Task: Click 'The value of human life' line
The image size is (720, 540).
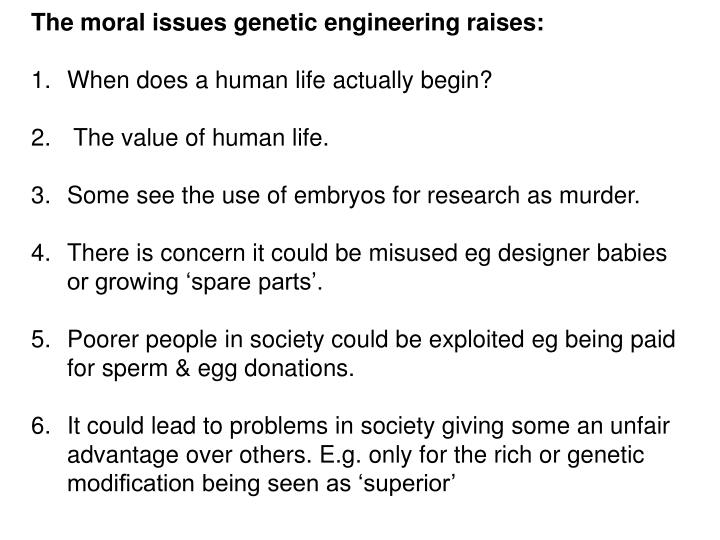Action: (201, 137)
